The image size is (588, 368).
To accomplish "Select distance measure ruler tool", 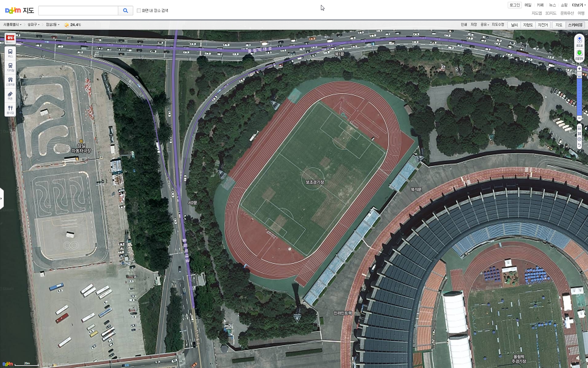I will (x=579, y=128).
